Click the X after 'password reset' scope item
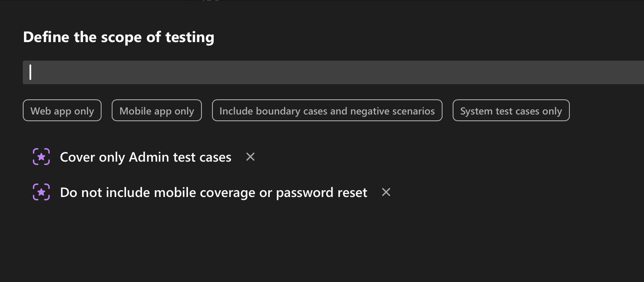The image size is (644, 282). click(386, 192)
